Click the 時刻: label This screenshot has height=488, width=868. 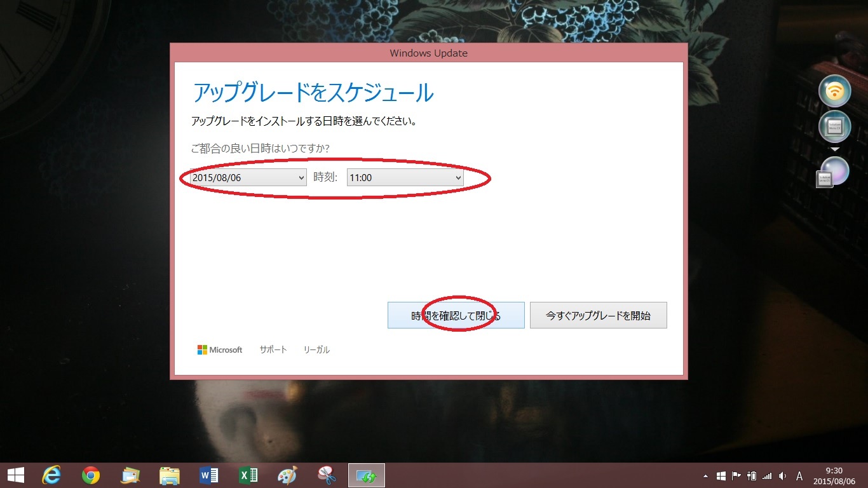[325, 178]
